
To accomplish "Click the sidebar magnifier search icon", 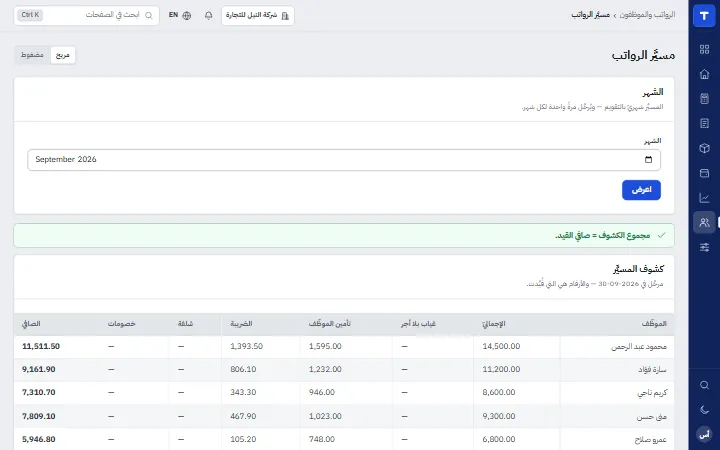I will [704, 385].
